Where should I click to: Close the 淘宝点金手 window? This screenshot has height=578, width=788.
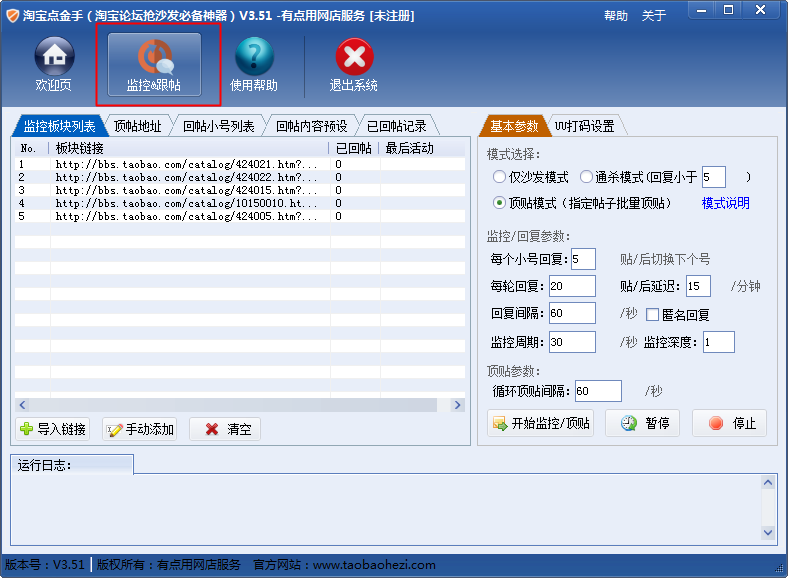pyautogui.click(x=760, y=11)
